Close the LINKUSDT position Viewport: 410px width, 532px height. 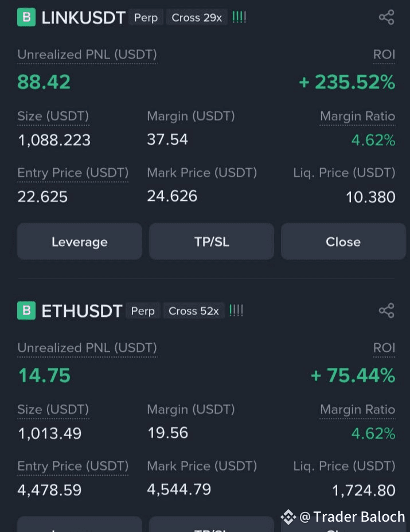pyautogui.click(x=343, y=242)
